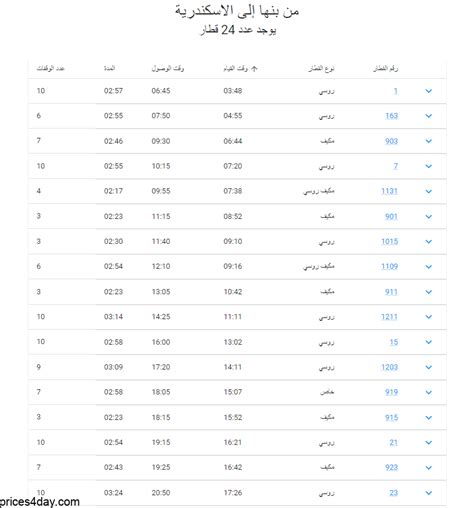Sort by duration column header
474x508 pixels.
tap(109, 68)
